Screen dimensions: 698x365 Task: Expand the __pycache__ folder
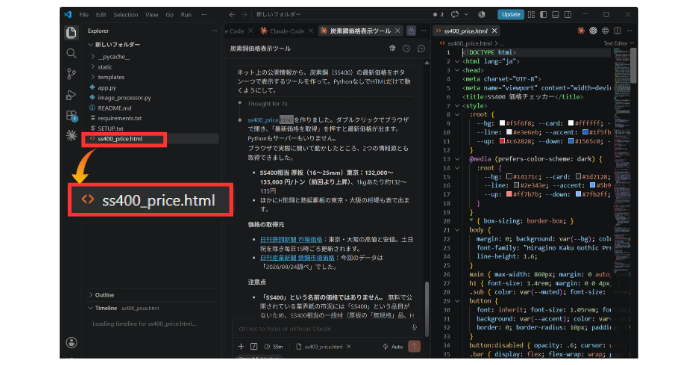(93, 57)
